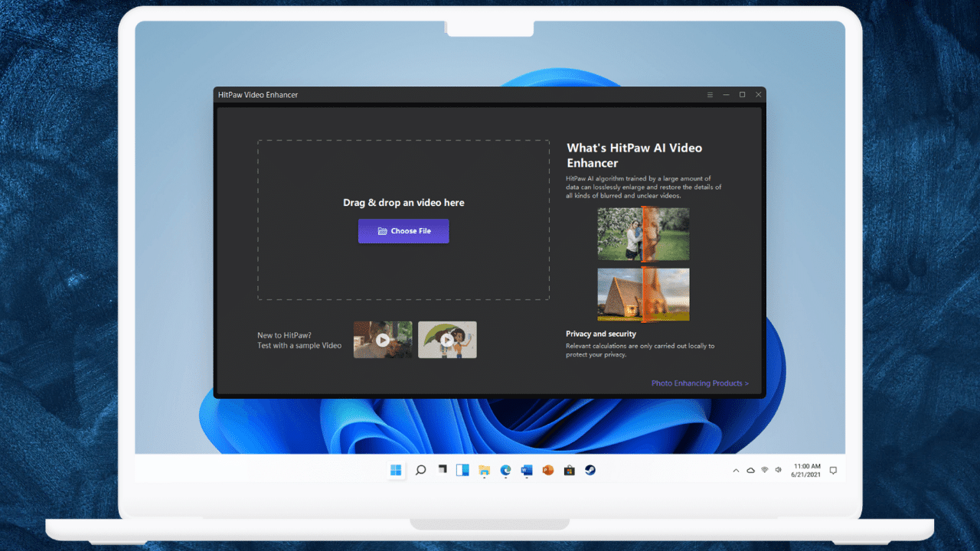Open Word from the taskbar
Screen dimensions: 980x551
527,470
